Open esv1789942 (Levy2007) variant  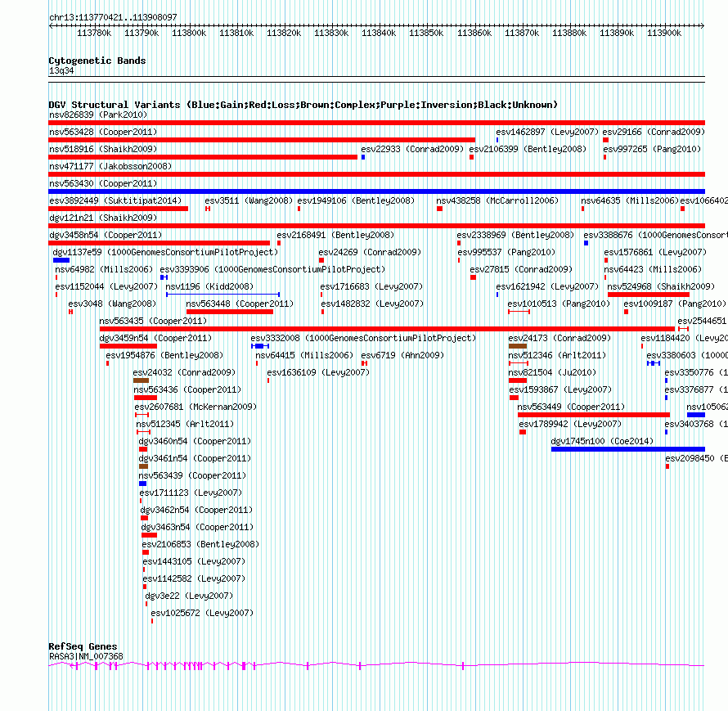tap(570, 424)
